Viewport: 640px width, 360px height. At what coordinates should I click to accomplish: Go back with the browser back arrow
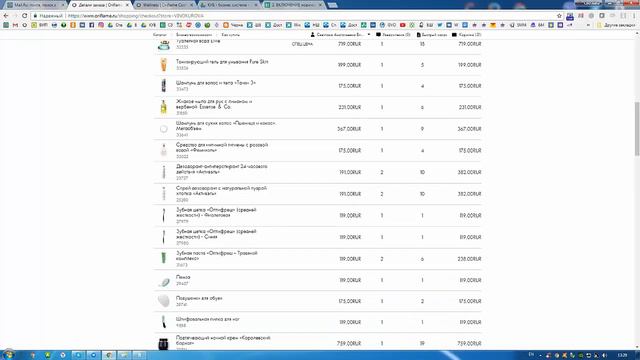6,16
